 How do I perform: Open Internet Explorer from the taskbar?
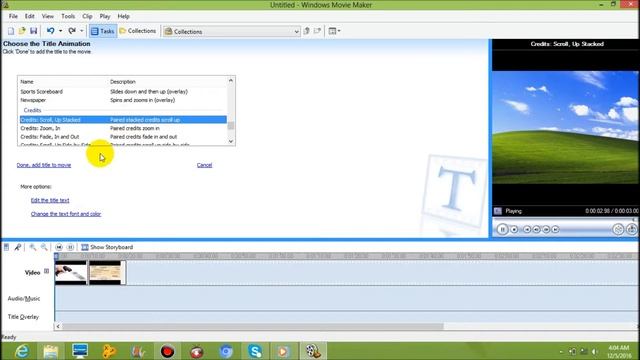pyautogui.click(x=22, y=351)
